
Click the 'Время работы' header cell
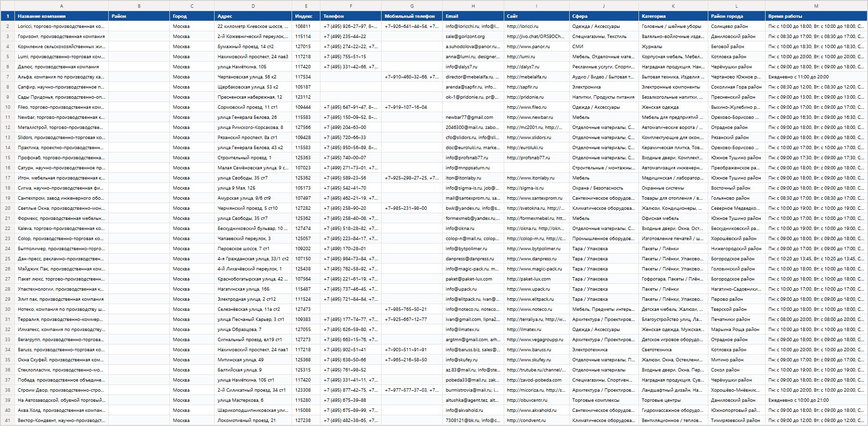tap(816, 16)
